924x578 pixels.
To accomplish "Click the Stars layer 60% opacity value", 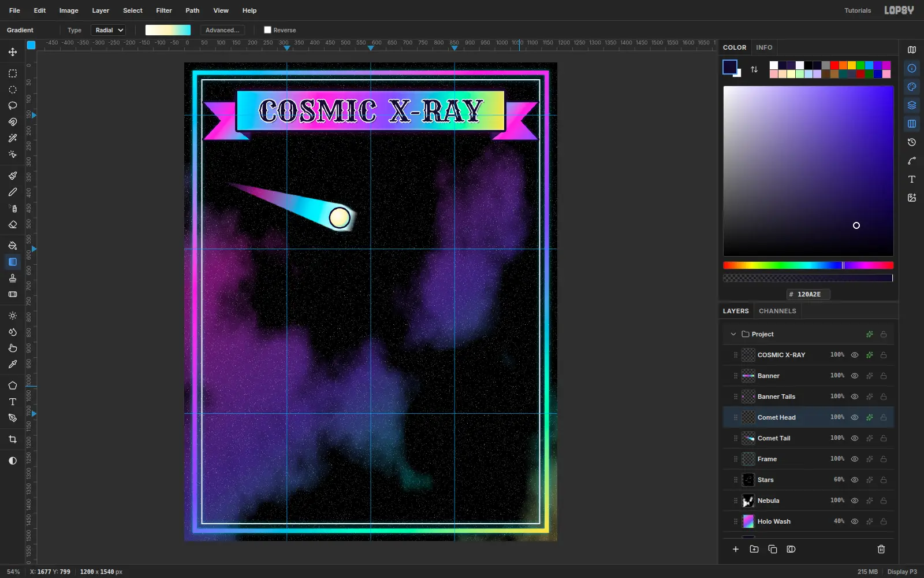I will (839, 480).
